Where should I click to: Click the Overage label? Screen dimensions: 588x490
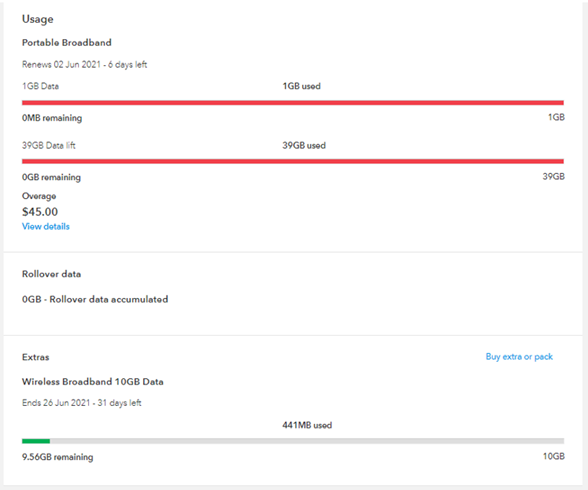(x=39, y=196)
